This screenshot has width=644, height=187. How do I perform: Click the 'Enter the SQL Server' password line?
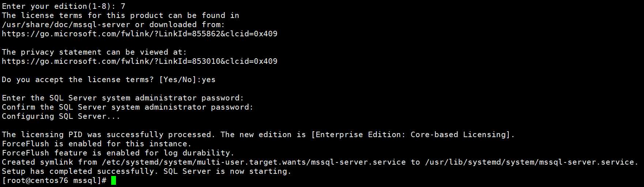point(123,98)
